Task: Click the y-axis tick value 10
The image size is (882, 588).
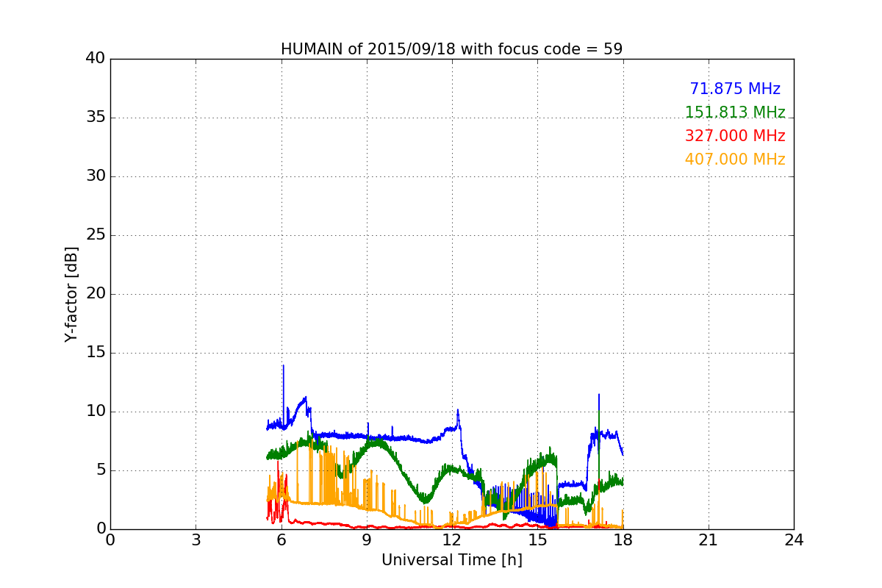Action: [x=95, y=412]
